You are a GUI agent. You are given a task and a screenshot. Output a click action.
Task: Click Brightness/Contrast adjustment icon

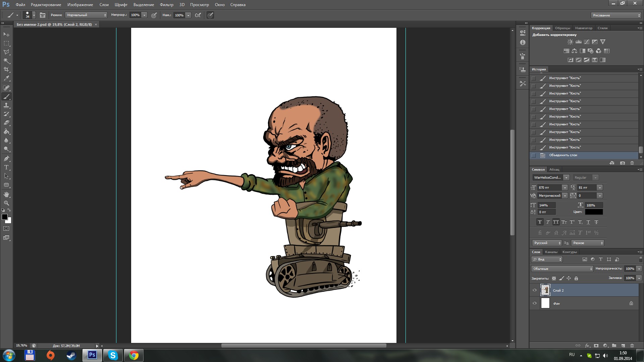pos(570,42)
